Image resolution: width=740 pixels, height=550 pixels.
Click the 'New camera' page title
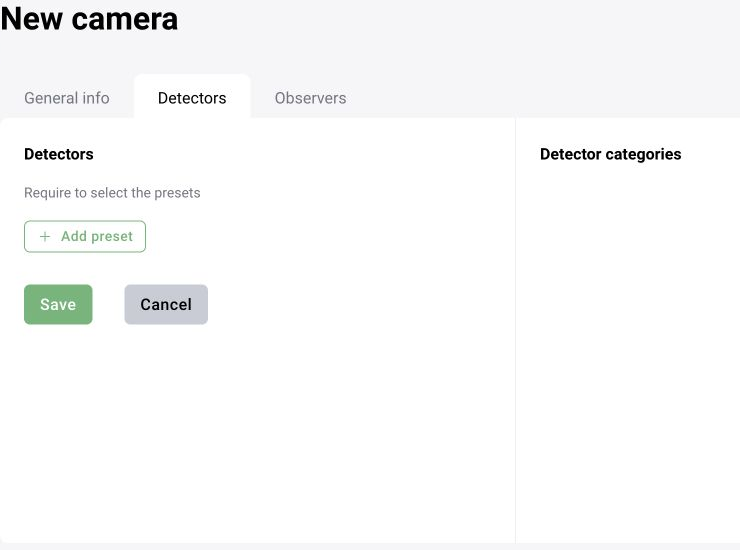click(89, 19)
